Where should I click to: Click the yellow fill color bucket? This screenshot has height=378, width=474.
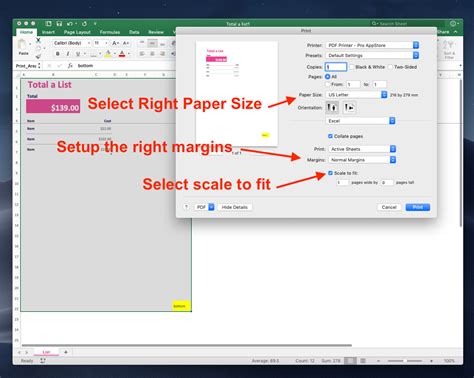pos(108,54)
